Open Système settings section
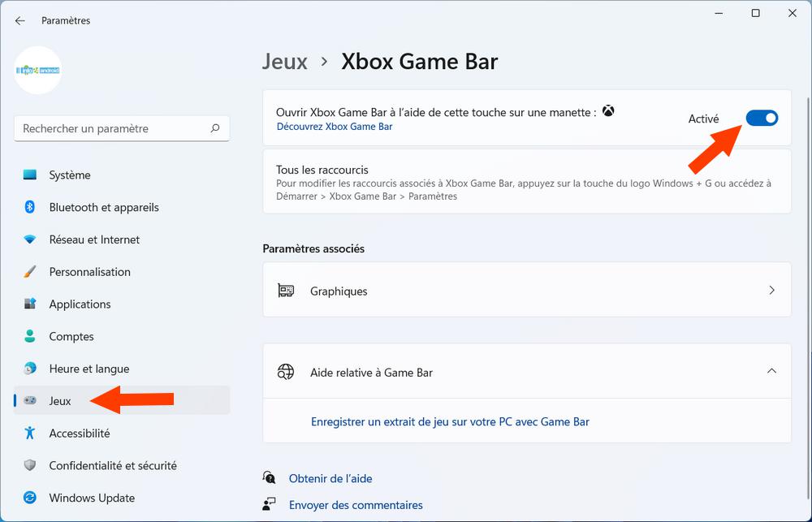Screen dimensions: 812x522 tap(122, 175)
